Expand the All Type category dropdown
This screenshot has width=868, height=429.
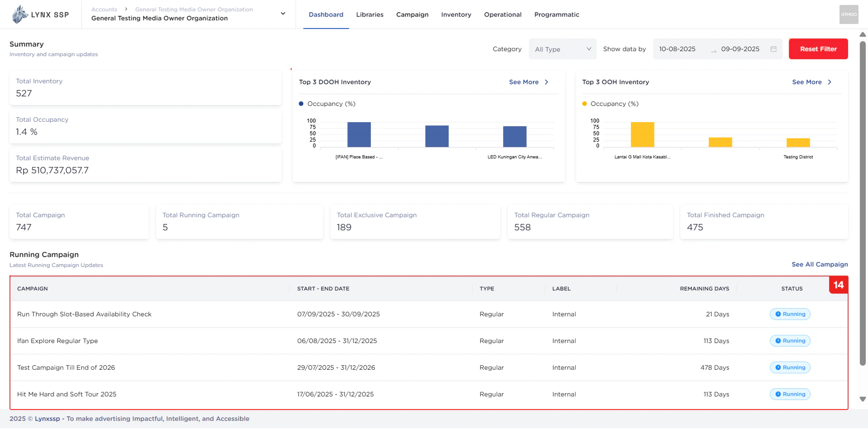click(x=562, y=49)
